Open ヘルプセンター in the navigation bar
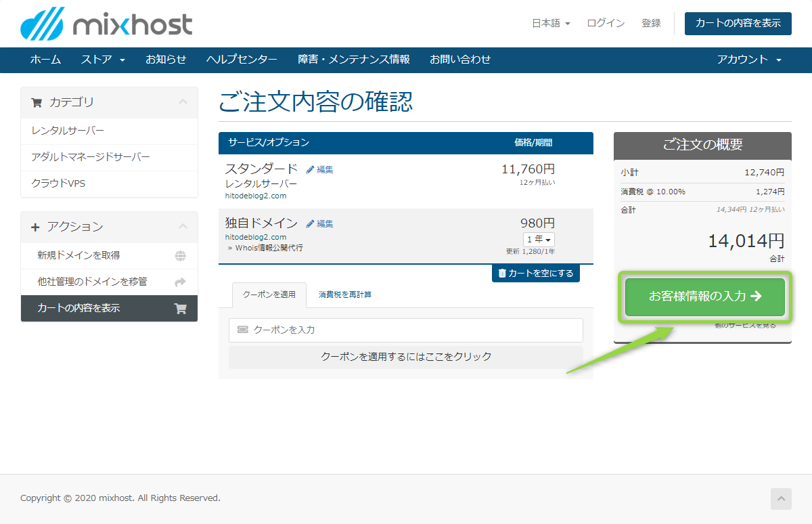Screen dimensions: 812x524 pos(242,60)
